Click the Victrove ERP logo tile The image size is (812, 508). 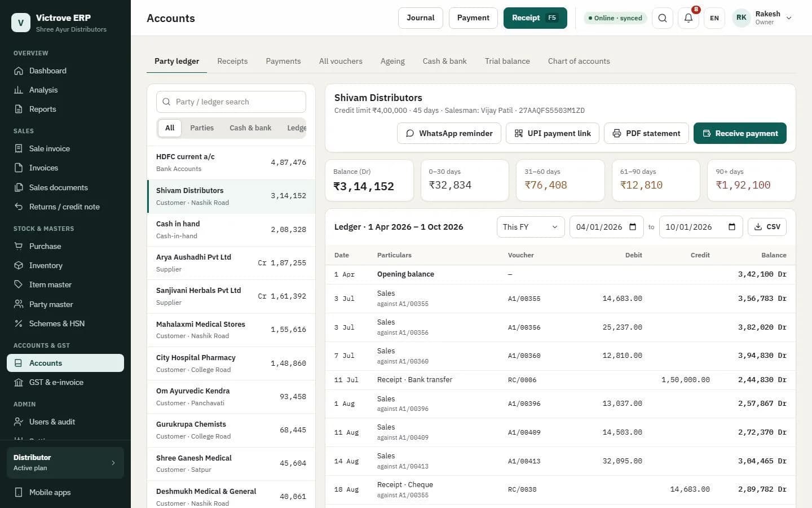tap(21, 23)
